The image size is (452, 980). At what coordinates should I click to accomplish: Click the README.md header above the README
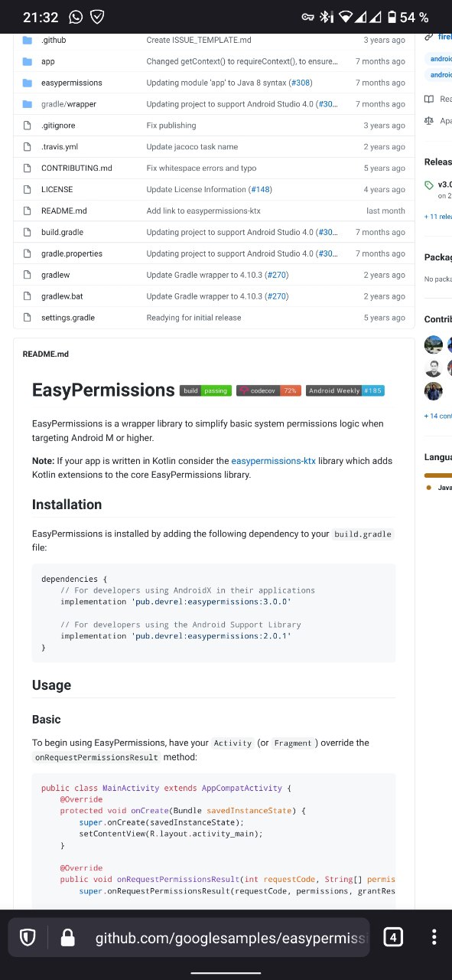point(46,354)
